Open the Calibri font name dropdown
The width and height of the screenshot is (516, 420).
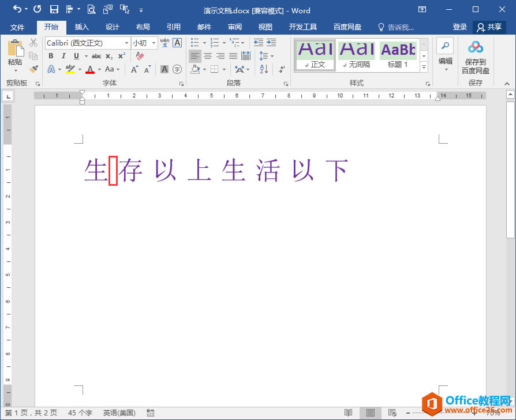[x=127, y=43]
